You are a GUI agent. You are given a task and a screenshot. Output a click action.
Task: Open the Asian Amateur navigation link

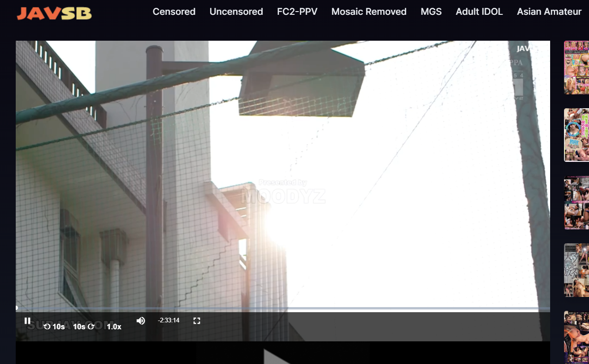click(x=549, y=12)
